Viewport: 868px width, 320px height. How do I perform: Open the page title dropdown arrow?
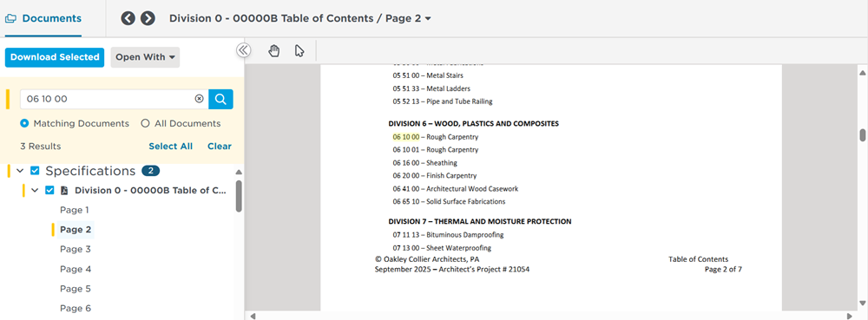click(x=428, y=19)
